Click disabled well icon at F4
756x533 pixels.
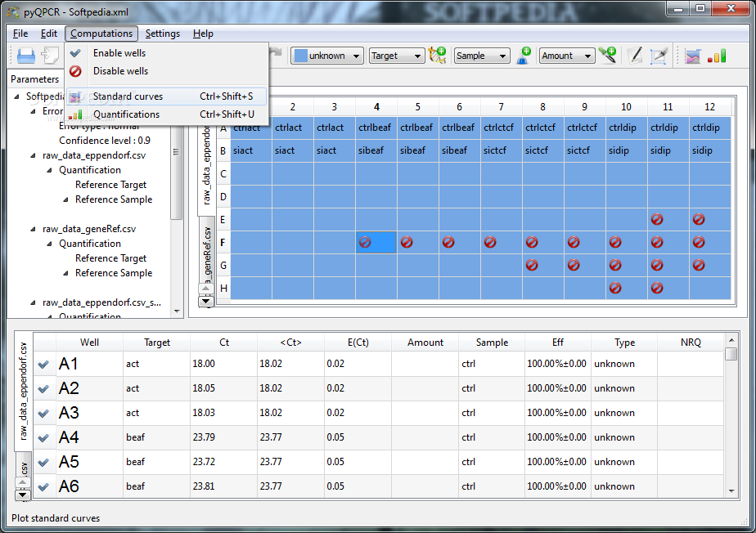tap(365, 242)
